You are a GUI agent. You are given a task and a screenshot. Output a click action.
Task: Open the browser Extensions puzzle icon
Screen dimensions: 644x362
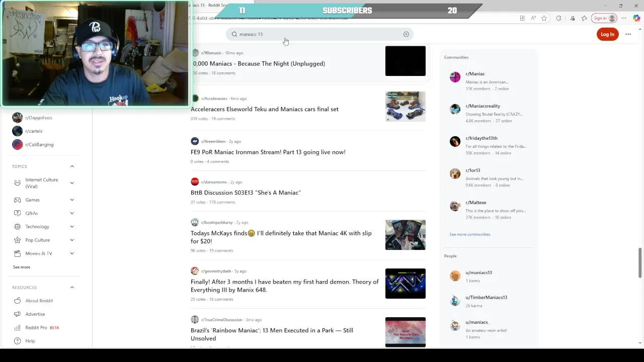[558, 18]
